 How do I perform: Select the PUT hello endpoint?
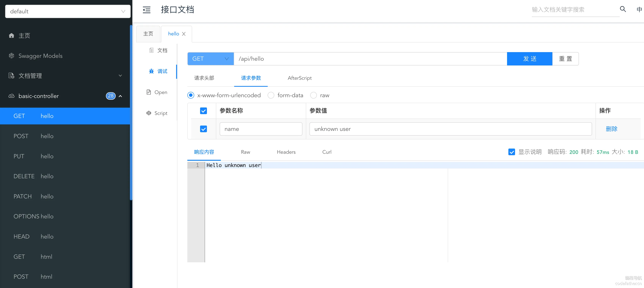pyautogui.click(x=65, y=156)
